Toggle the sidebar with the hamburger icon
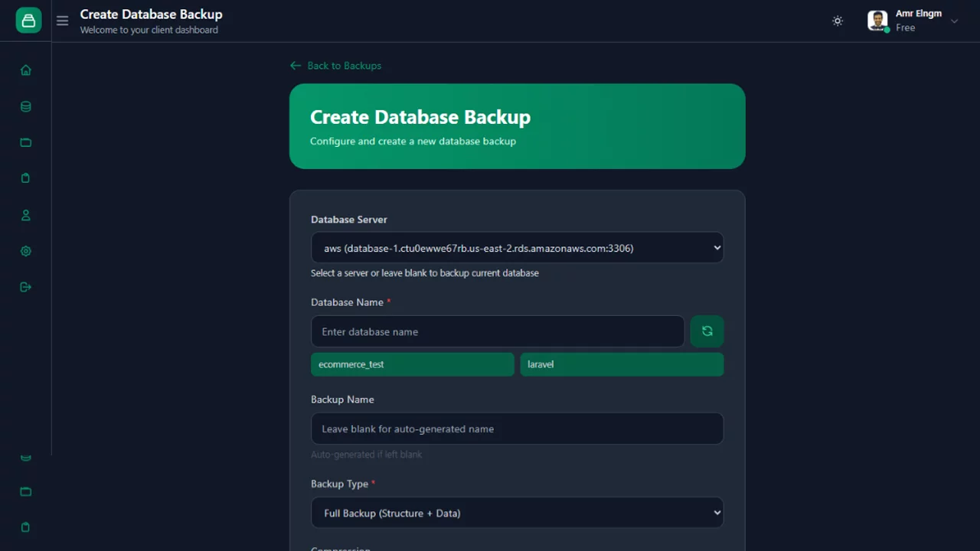 62,21
